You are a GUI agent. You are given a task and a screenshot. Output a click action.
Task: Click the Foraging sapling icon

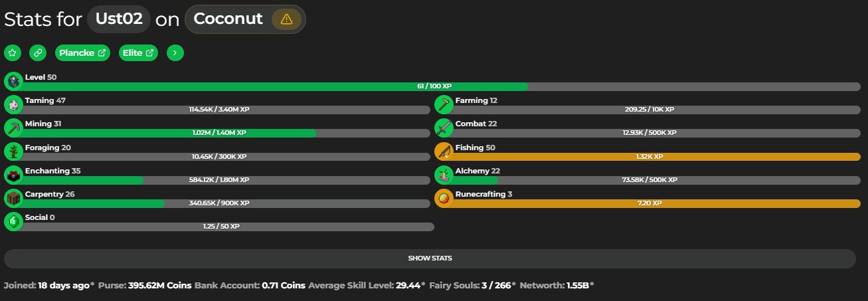13,152
